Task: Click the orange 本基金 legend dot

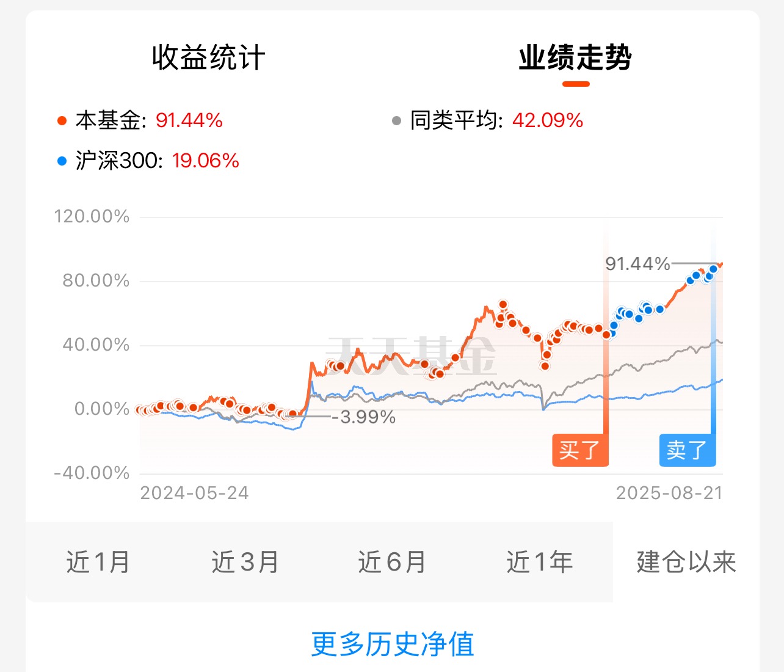Action: [62, 121]
